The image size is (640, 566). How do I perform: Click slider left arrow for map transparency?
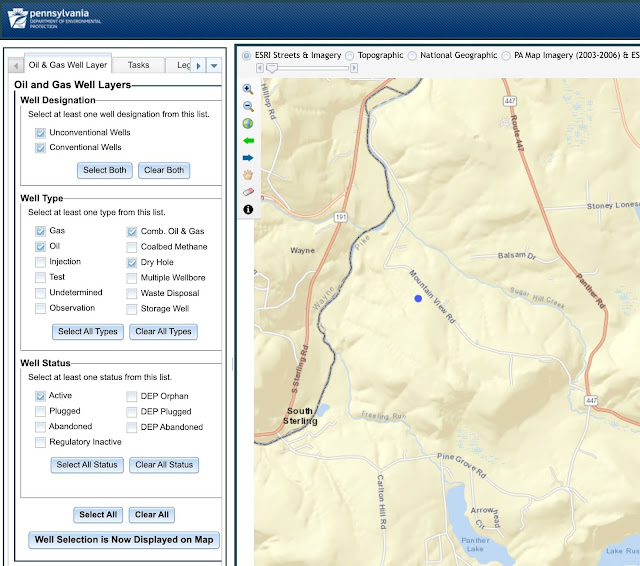click(x=260, y=68)
